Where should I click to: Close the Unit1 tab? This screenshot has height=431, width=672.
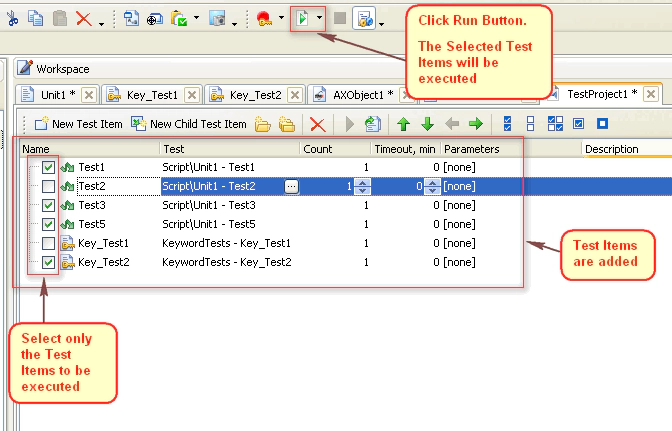point(88,94)
